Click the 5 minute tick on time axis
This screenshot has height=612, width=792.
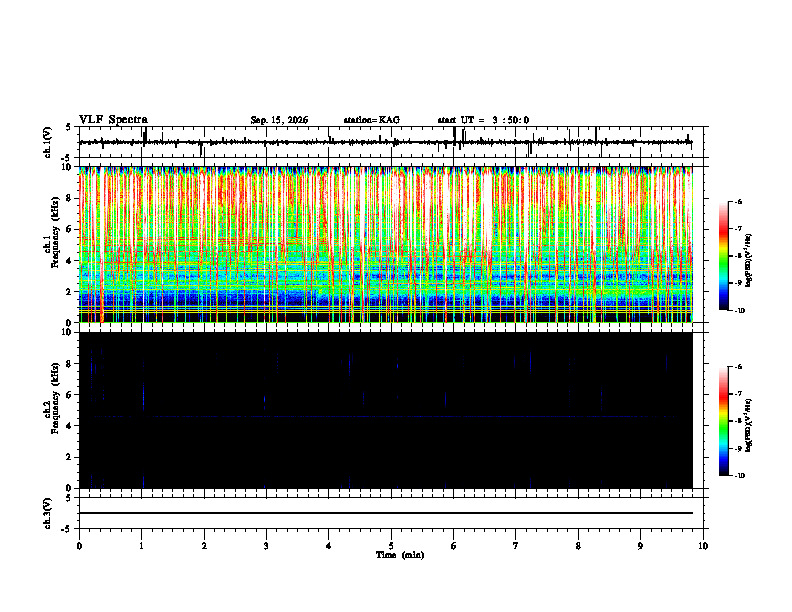pos(391,546)
